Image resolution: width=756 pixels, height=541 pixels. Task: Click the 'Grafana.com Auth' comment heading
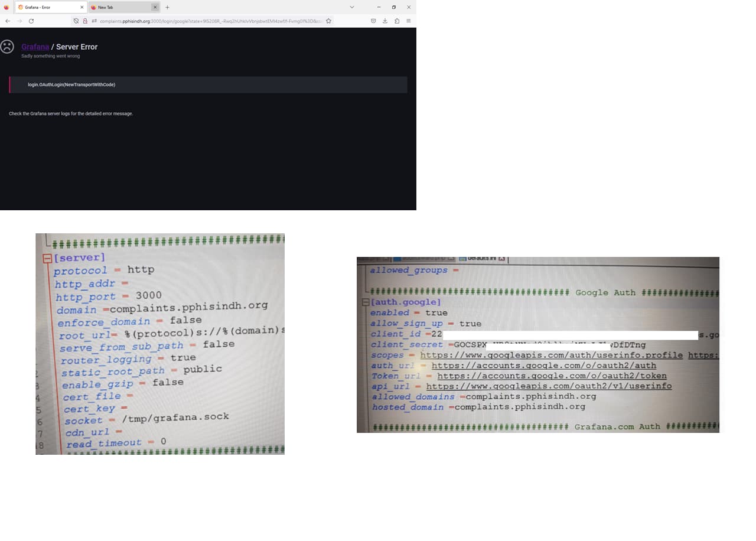(x=617, y=426)
